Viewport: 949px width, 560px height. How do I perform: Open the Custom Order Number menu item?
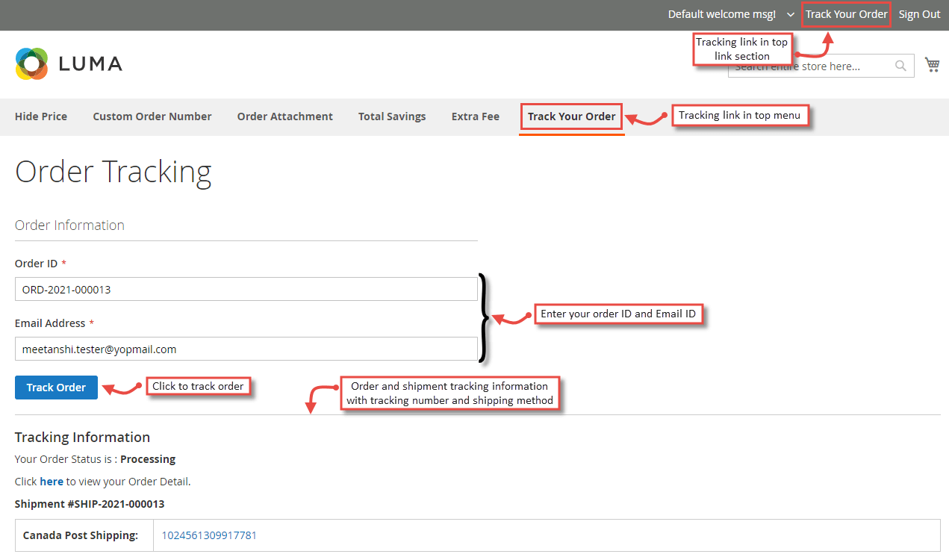(152, 116)
